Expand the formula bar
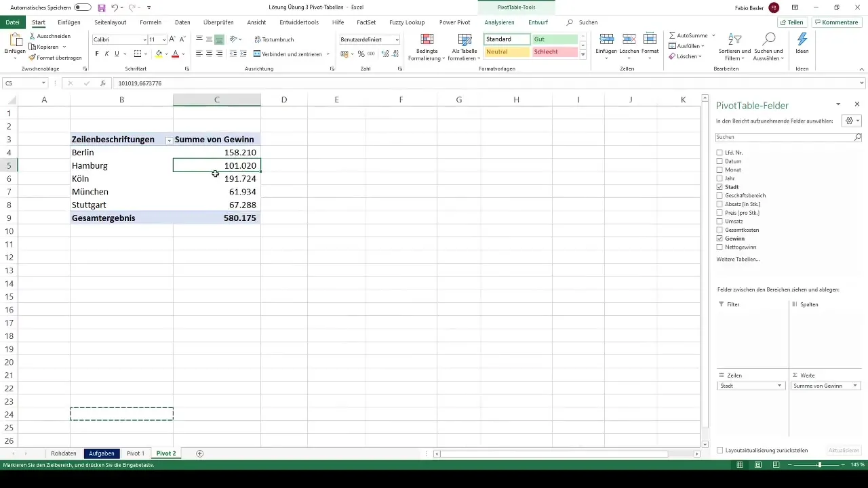Image resolution: width=868 pixels, height=488 pixels. tap(862, 83)
